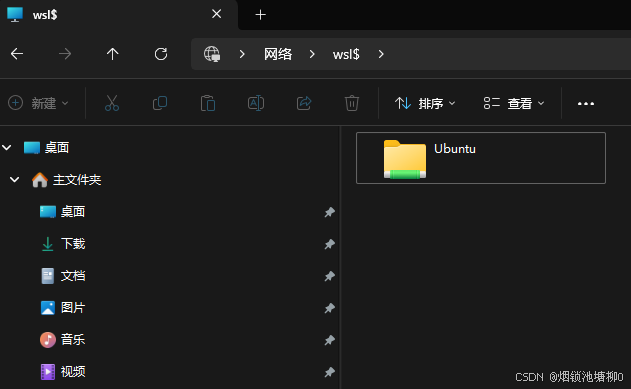Toggle the pin next to 文档
Screen dimensions: 631x389
pos(330,276)
